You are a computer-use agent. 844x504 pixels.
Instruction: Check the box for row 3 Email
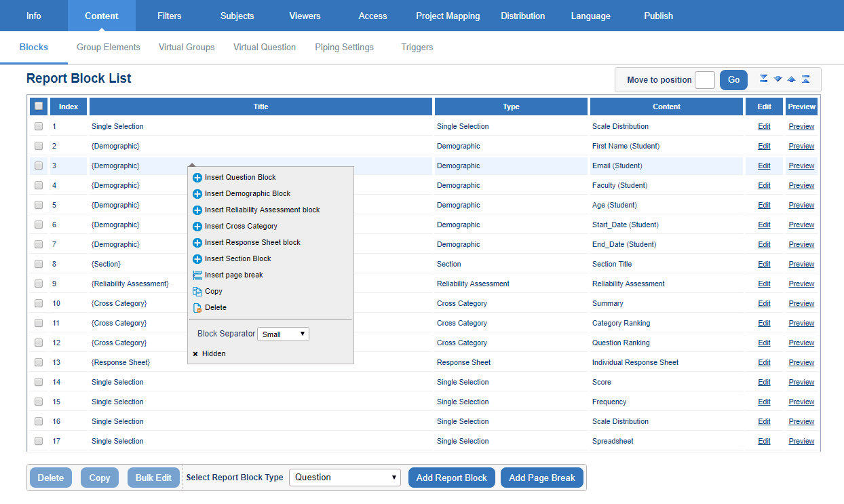point(39,166)
